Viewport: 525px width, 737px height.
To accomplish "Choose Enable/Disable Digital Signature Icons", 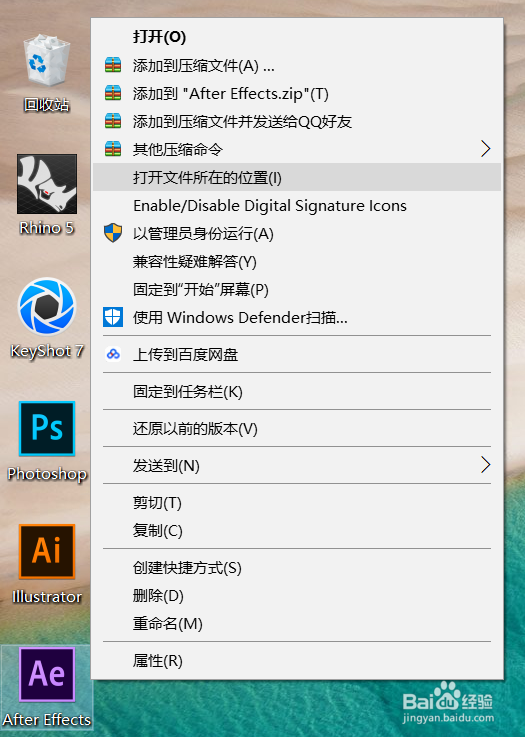I will tap(297, 205).
